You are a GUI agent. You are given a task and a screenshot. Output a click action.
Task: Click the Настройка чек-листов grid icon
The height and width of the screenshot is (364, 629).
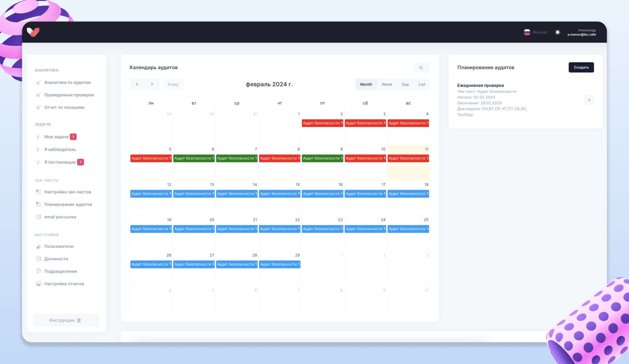pos(38,192)
